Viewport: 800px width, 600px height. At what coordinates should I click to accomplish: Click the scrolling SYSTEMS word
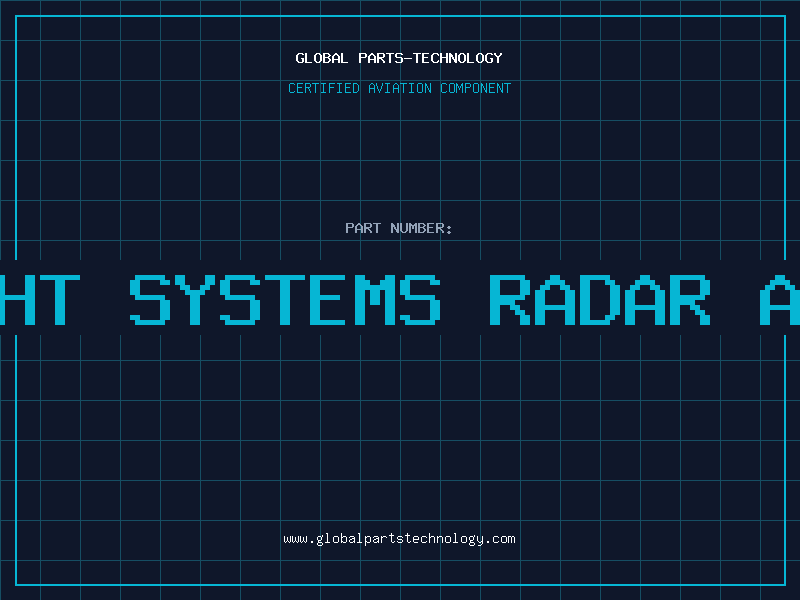pos(285,299)
